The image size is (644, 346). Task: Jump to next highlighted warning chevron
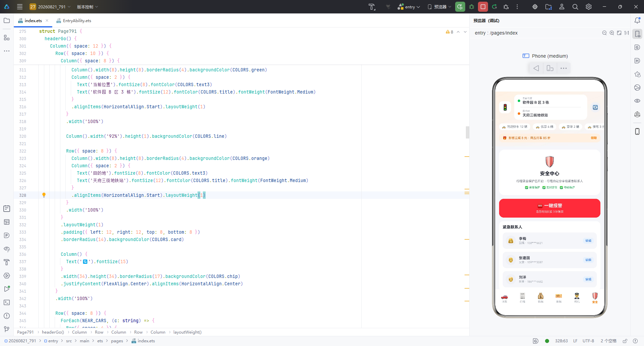[x=465, y=32]
